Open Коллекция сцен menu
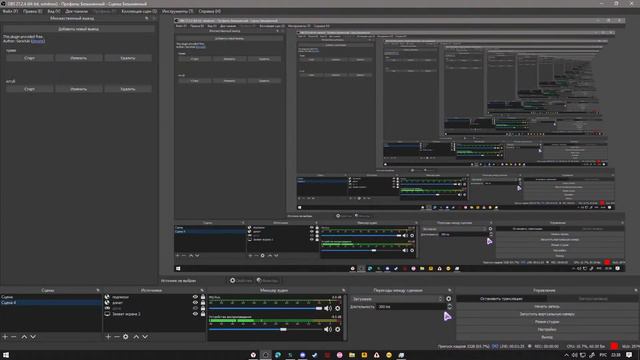Screen dimensions: 640x360 pos(139,11)
